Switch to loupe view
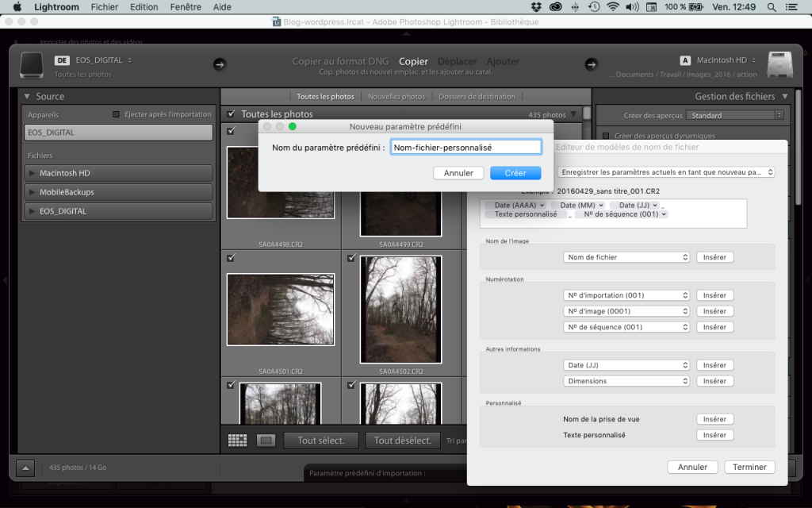812x508 pixels. click(266, 441)
